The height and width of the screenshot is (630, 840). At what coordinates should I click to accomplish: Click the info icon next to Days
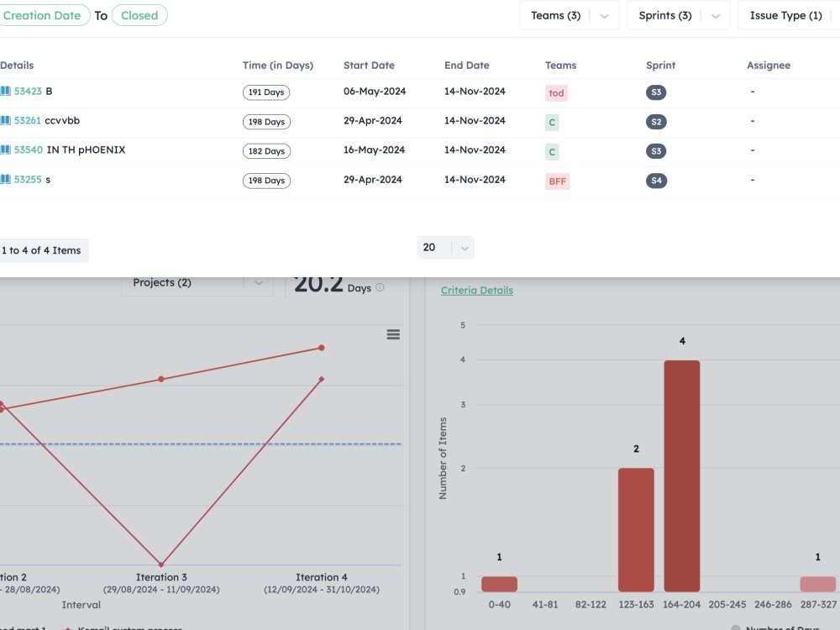tap(380, 287)
